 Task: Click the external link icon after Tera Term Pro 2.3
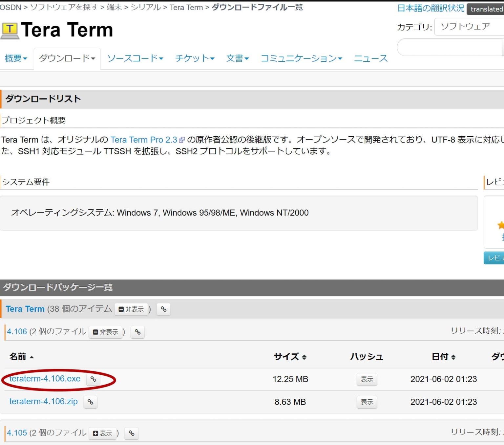[x=182, y=139]
